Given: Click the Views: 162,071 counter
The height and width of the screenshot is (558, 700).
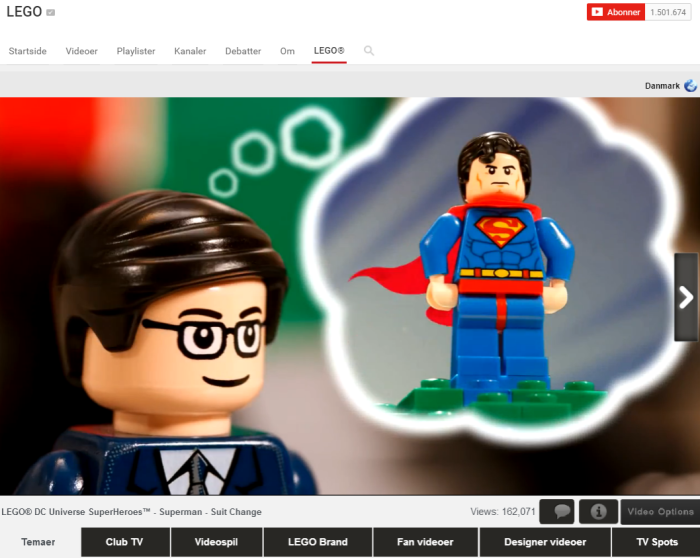Looking at the screenshot, I should click(x=503, y=512).
